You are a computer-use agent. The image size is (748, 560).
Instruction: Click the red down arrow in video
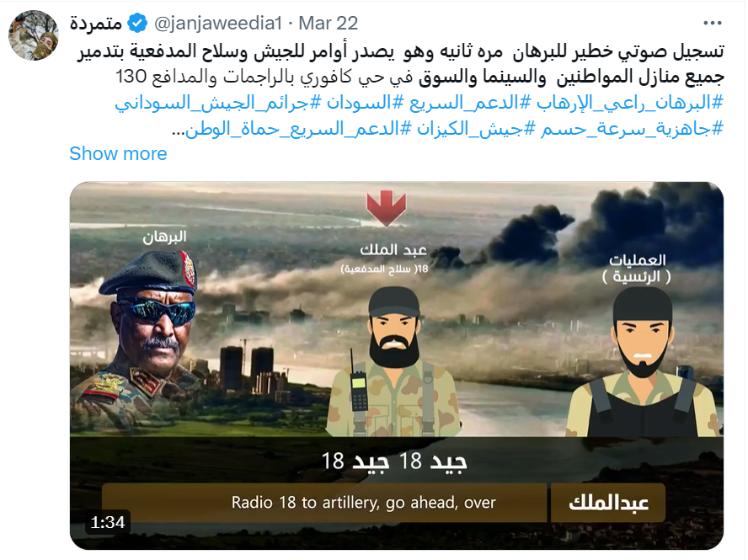[386, 208]
